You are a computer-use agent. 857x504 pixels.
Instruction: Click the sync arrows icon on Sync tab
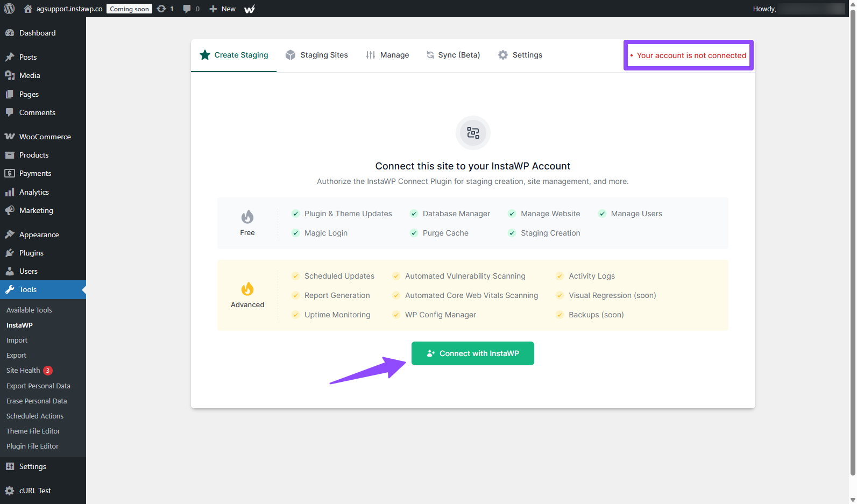430,55
